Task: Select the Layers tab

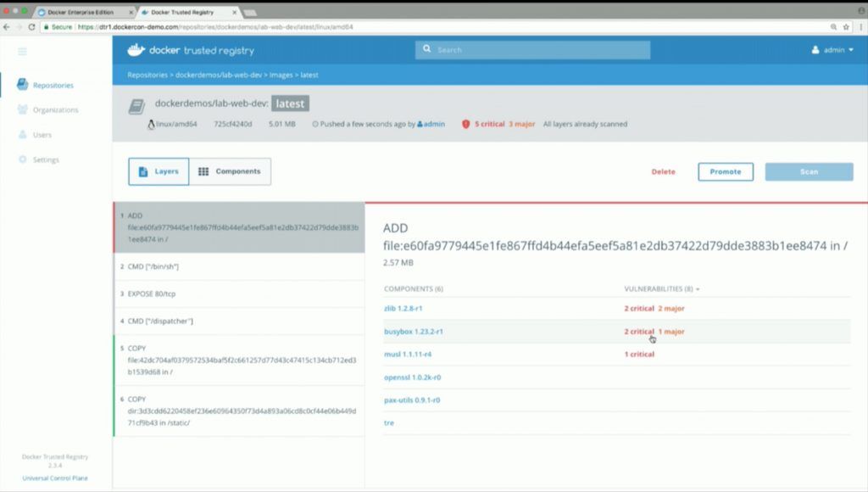Action: click(x=159, y=171)
